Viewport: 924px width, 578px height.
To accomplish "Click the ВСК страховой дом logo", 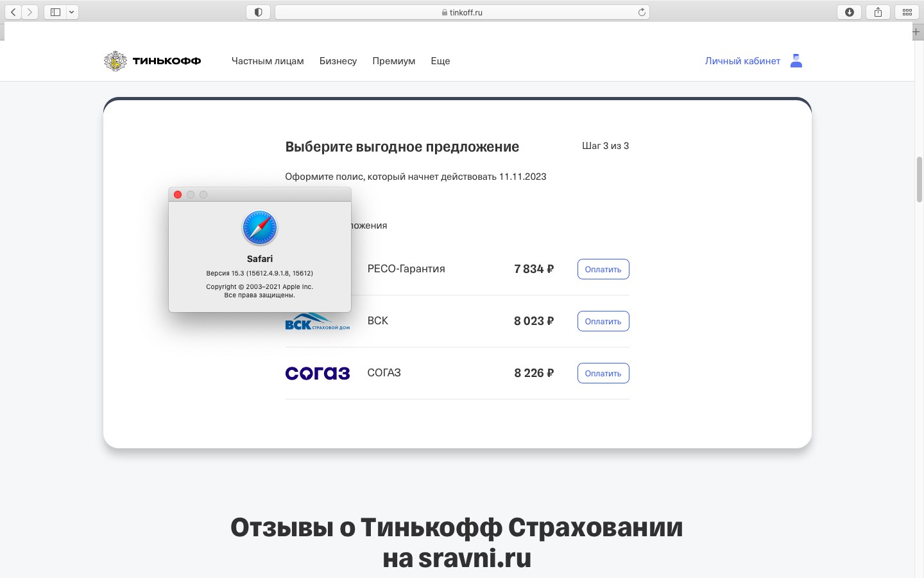I will click(318, 322).
